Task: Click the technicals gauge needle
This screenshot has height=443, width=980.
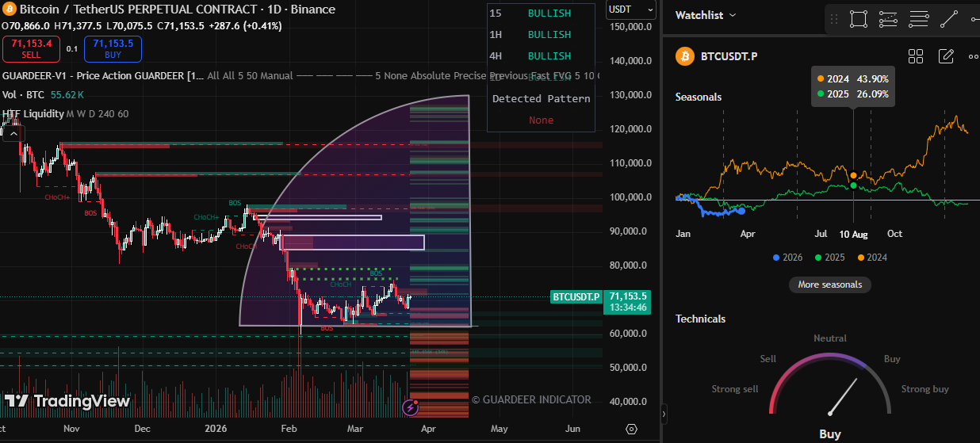Action: coord(844,396)
